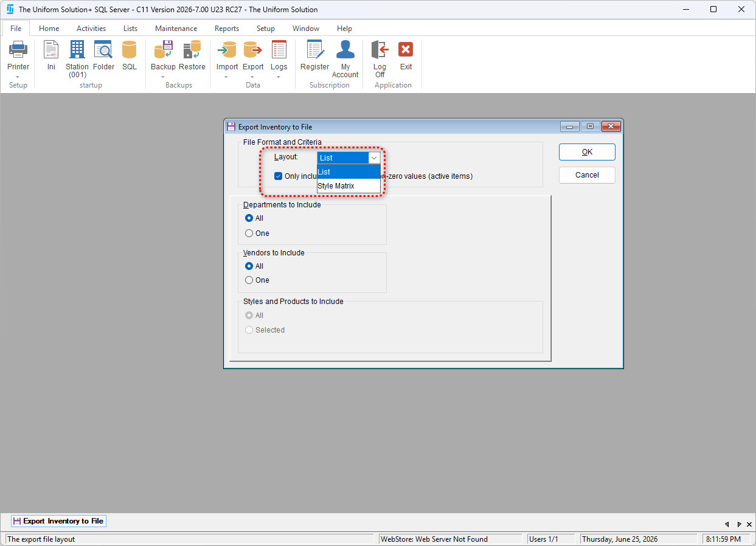Switch to the Home tab
The height and width of the screenshot is (546, 756).
(x=49, y=28)
